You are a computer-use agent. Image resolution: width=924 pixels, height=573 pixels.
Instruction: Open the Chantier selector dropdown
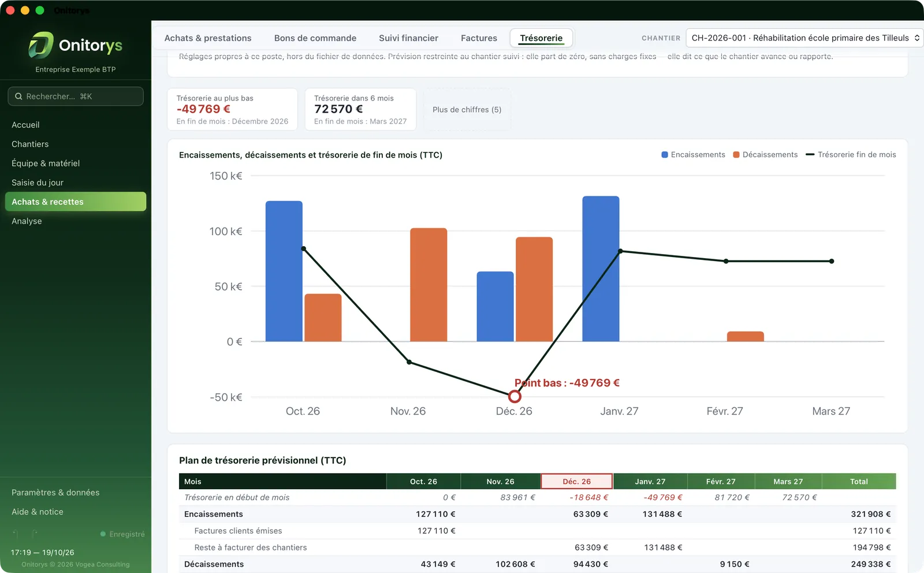pos(804,38)
